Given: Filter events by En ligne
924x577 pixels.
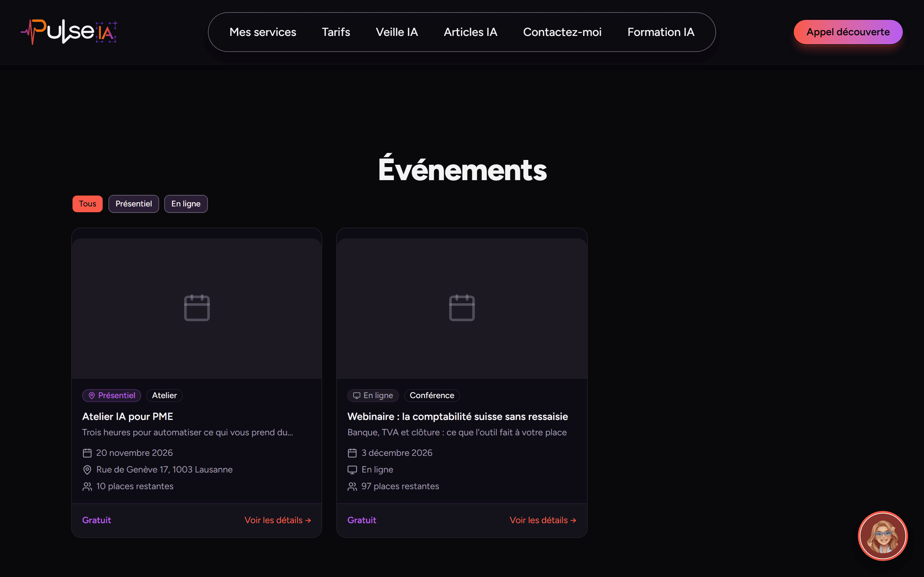Looking at the screenshot, I should click(186, 204).
